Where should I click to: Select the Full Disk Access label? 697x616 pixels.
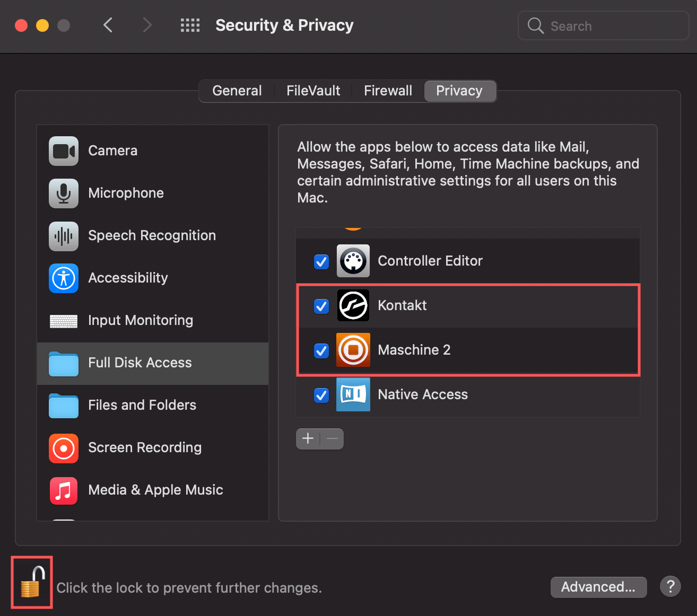140,363
